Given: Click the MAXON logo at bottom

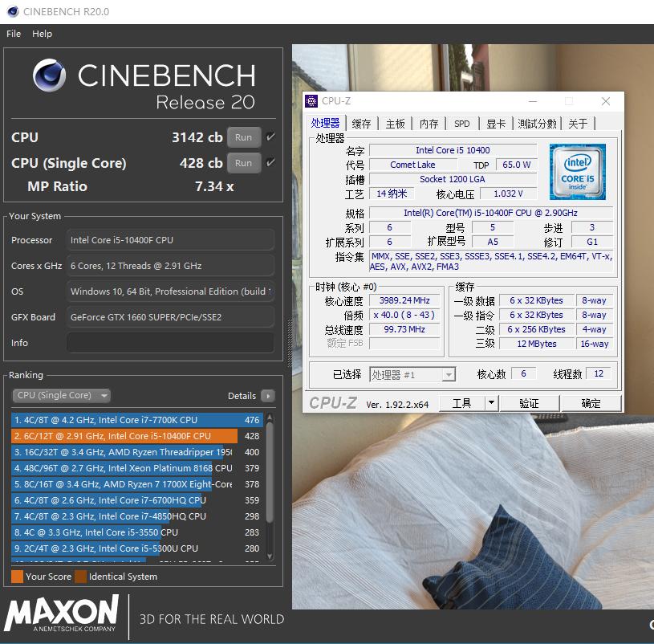Looking at the screenshot, I should (x=61, y=613).
